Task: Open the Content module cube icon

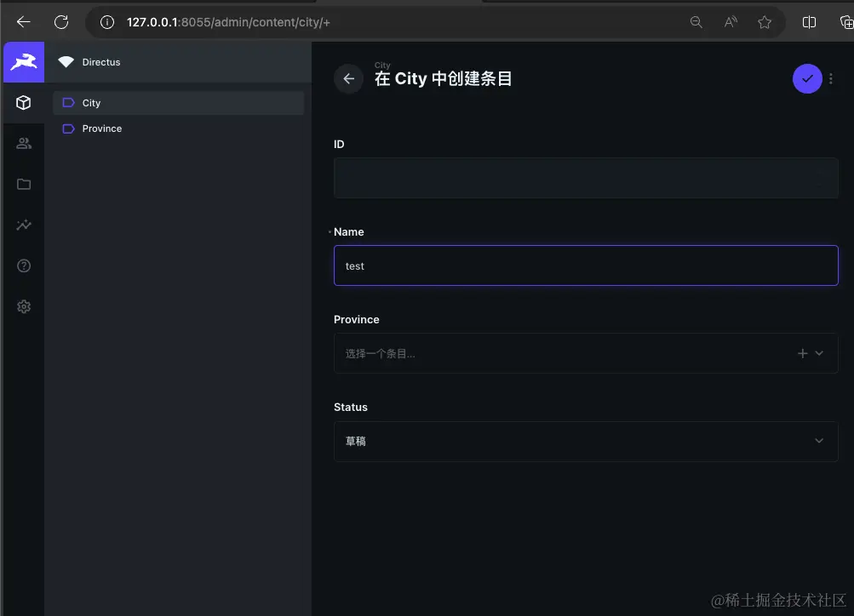Action: tap(24, 103)
